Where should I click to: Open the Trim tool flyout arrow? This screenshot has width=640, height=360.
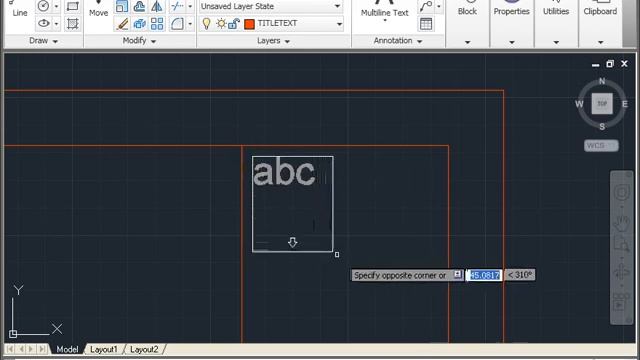[x=190, y=6]
